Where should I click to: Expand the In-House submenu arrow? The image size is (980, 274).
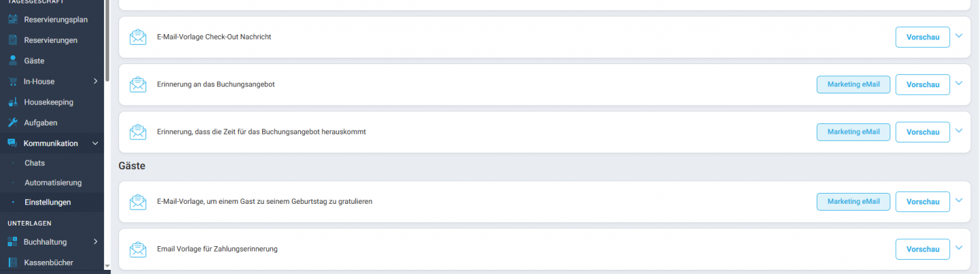95,81
